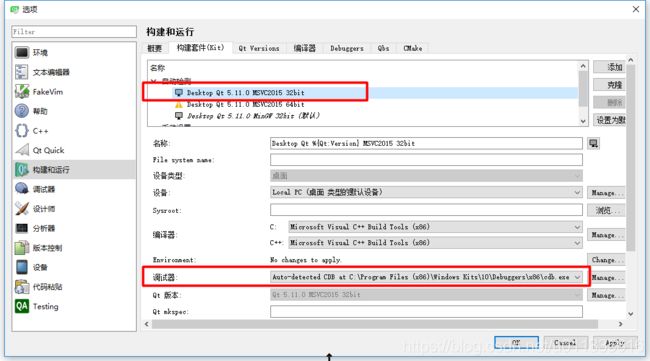Collapse the auto-detected kits tree group
Screen dimensions: 650x361
point(154,81)
